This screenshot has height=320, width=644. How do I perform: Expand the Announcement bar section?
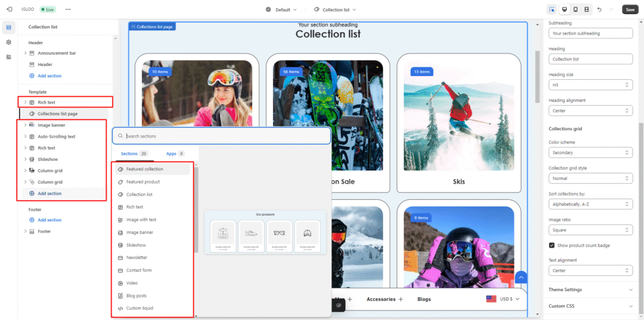pyautogui.click(x=25, y=53)
